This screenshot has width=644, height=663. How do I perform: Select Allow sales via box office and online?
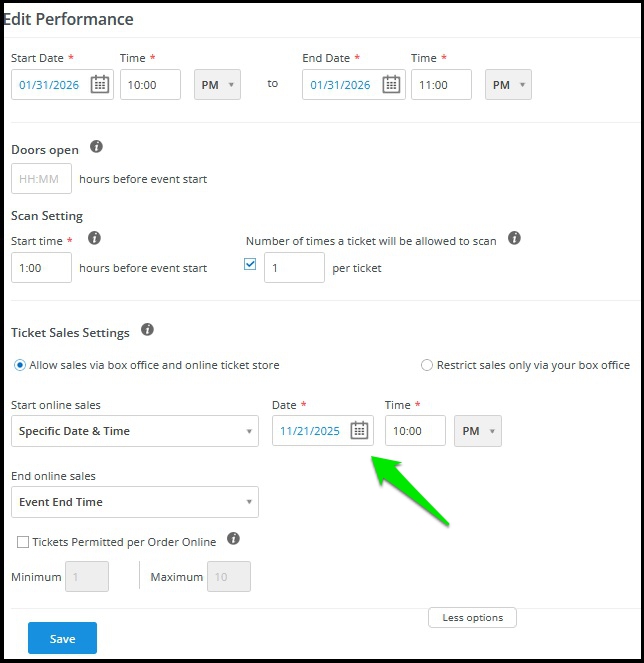pyautogui.click(x=20, y=365)
